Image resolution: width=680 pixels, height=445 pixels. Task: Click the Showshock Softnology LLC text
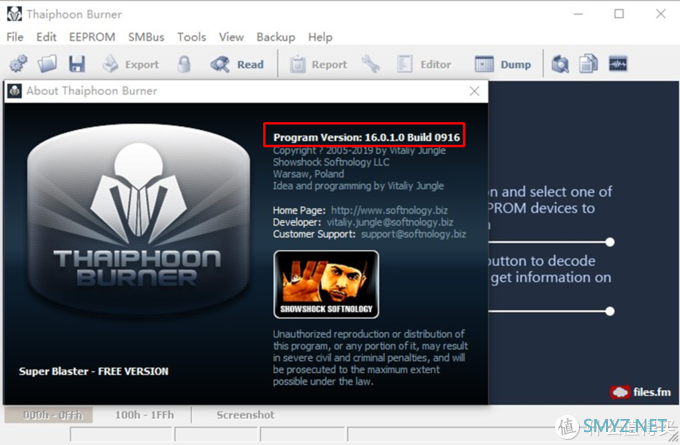[331, 162]
